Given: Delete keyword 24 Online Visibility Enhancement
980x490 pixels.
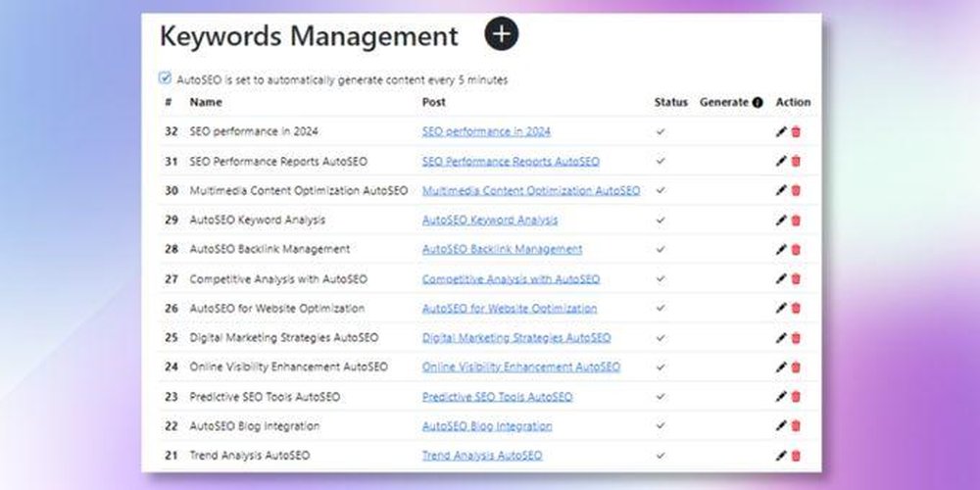Looking at the screenshot, I should coord(796,367).
